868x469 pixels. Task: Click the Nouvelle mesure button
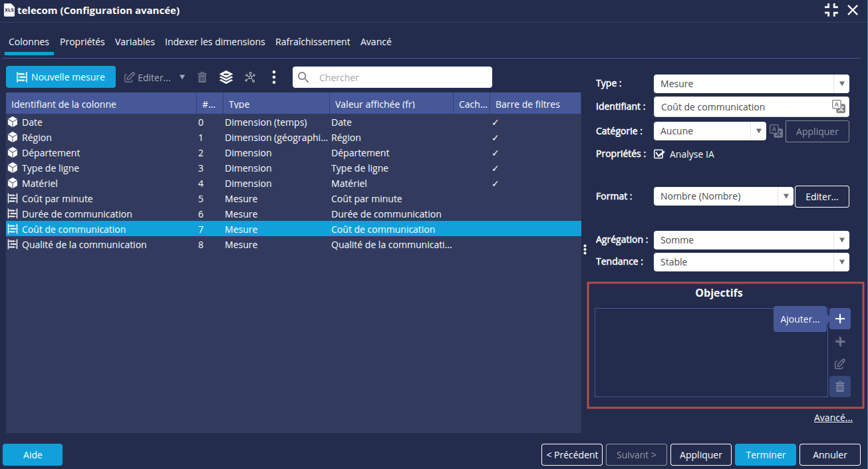(x=61, y=77)
